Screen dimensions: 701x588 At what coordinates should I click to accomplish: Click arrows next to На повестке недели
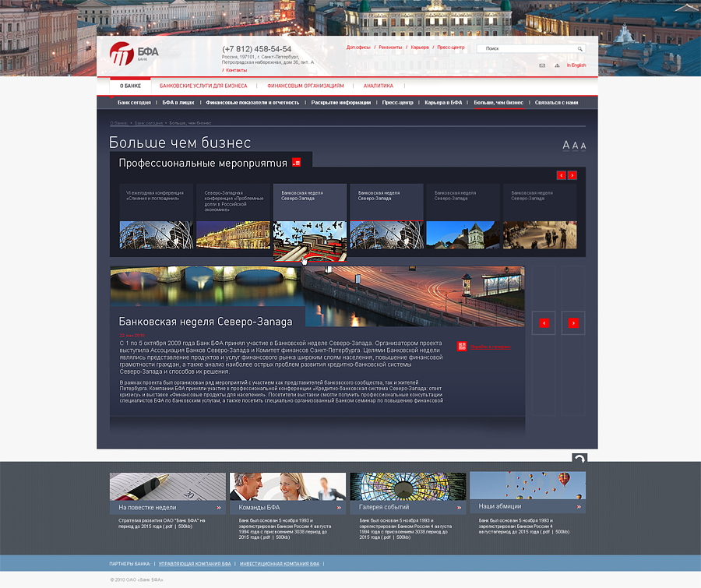pyautogui.click(x=219, y=508)
